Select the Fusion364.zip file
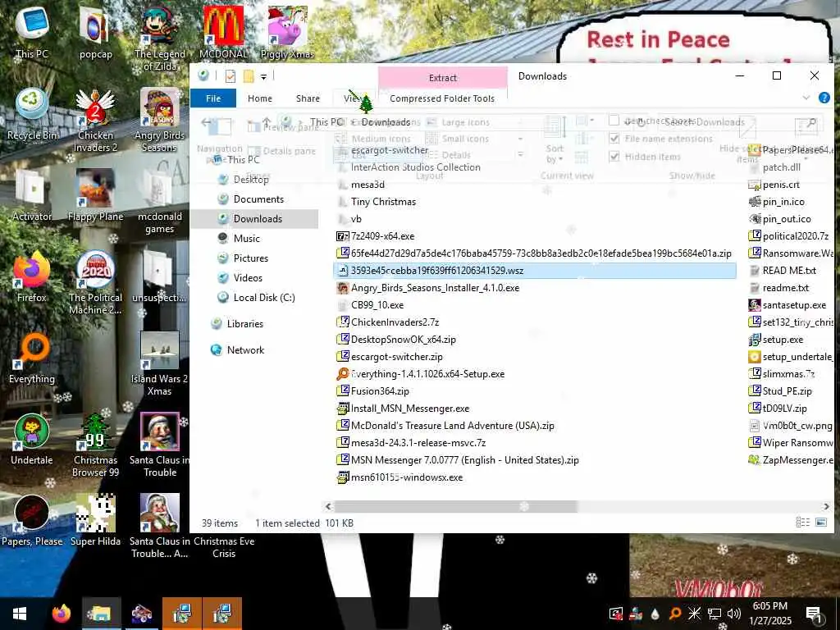Image resolution: width=840 pixels, height=630 pixels. point(380,391)
